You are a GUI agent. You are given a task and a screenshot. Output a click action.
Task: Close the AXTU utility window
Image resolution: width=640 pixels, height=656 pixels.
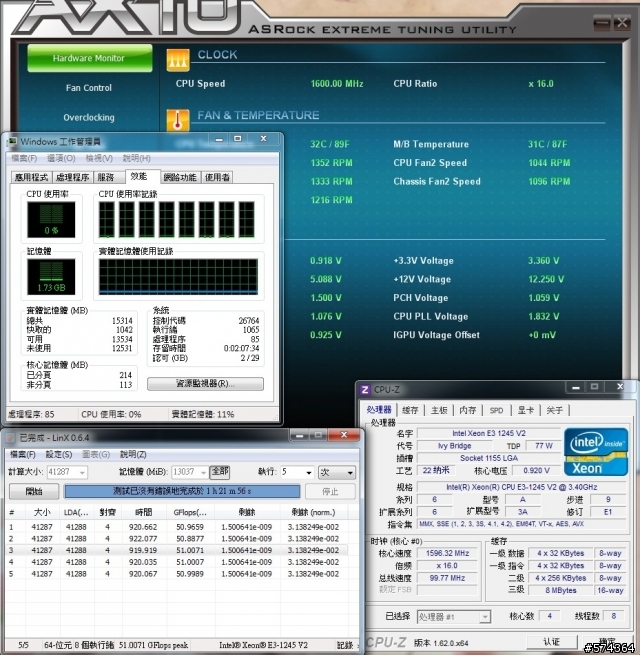click(x=622, y=23)
